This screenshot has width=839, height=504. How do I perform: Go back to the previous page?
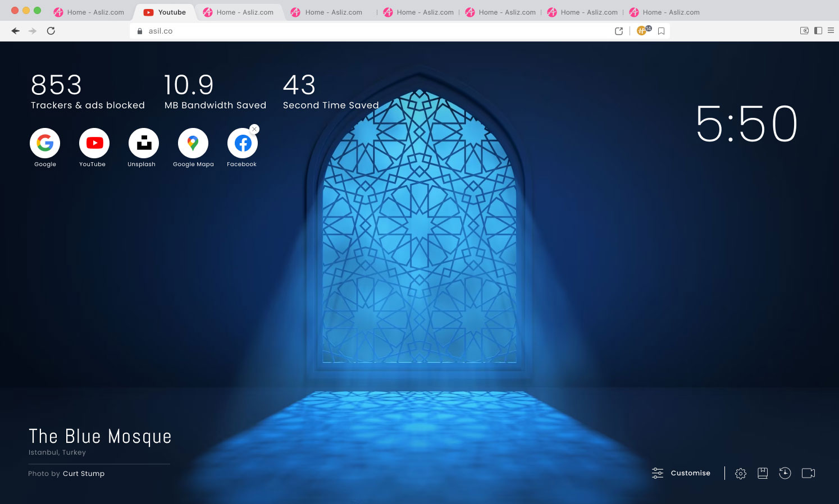point(16,31)
